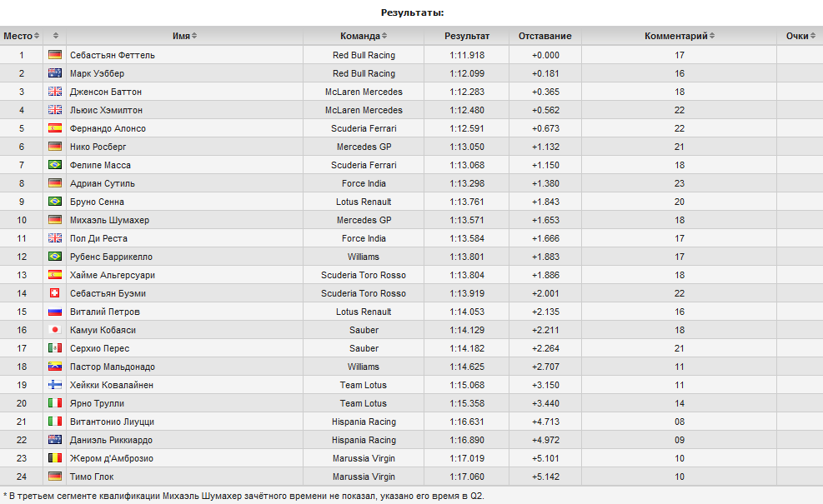Click German flag next to Себастьян Феттель
Viewport: 823px width, 504px height.
pos(54,54)
